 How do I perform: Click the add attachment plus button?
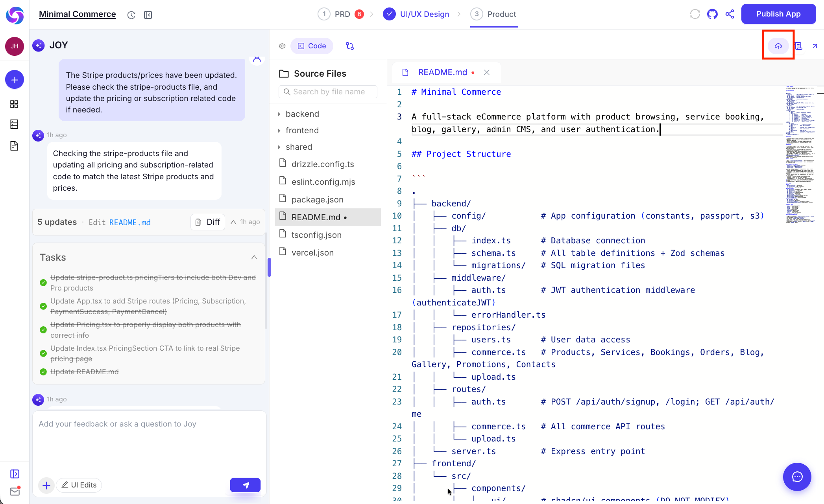point(46,485)
